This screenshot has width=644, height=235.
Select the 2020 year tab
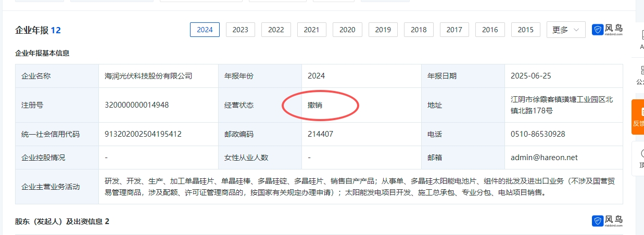pos(347,30)
